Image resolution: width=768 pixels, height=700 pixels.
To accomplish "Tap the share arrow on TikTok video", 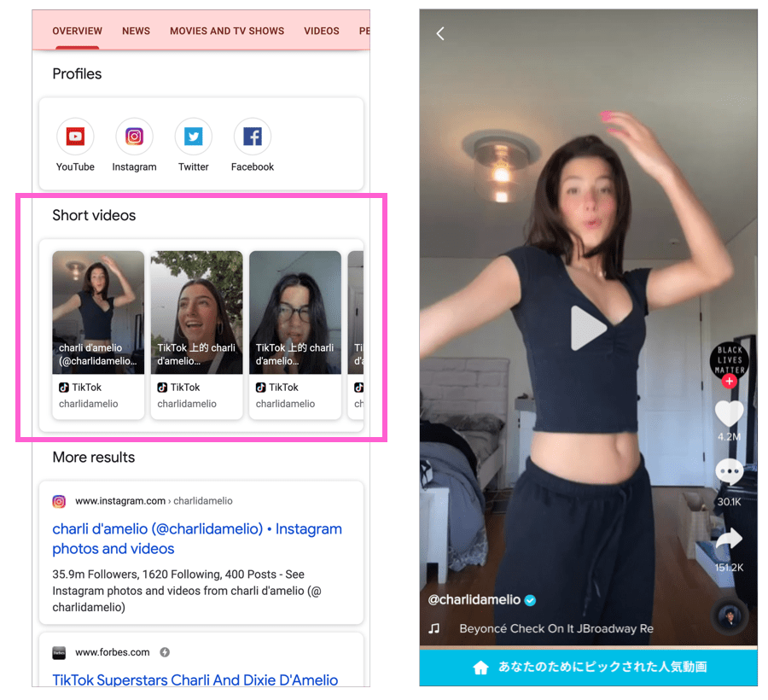I will pos(730,539).
